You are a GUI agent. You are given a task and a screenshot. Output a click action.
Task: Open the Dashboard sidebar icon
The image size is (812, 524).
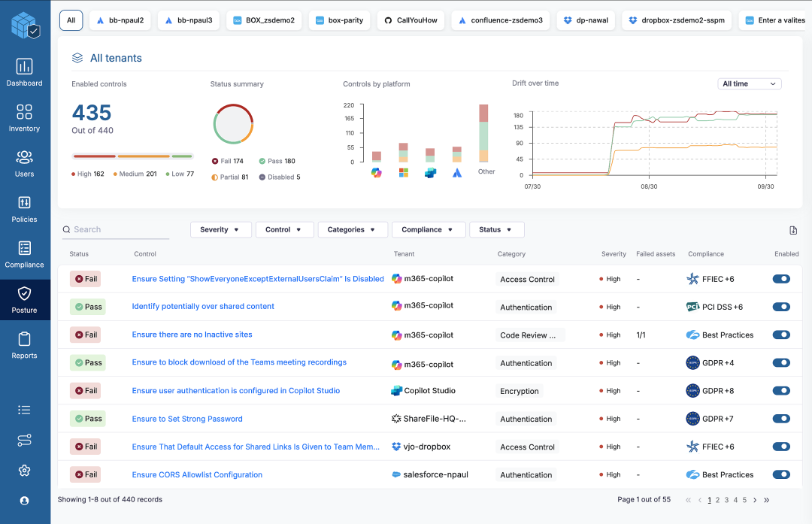click(x=24, y=73)
